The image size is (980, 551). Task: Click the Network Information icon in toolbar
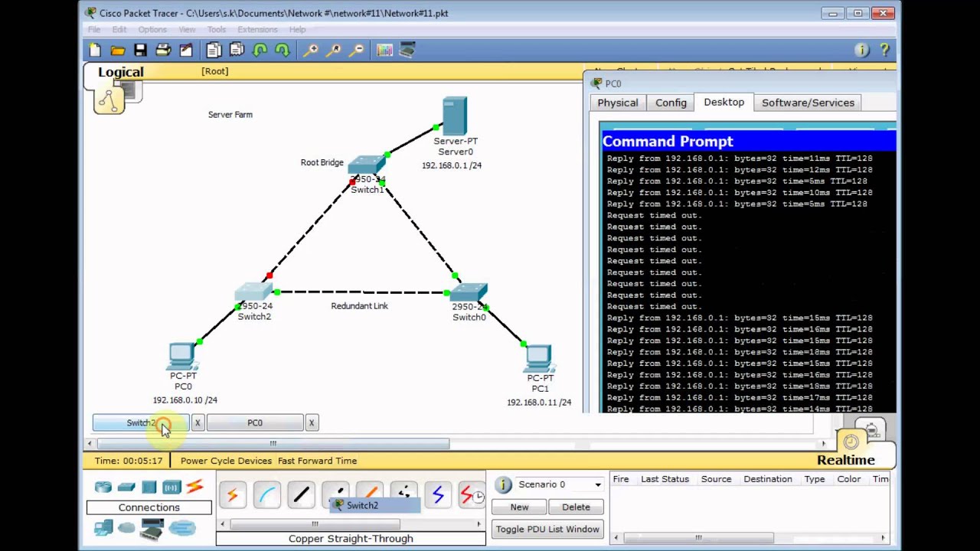click(x=862, y=51)
